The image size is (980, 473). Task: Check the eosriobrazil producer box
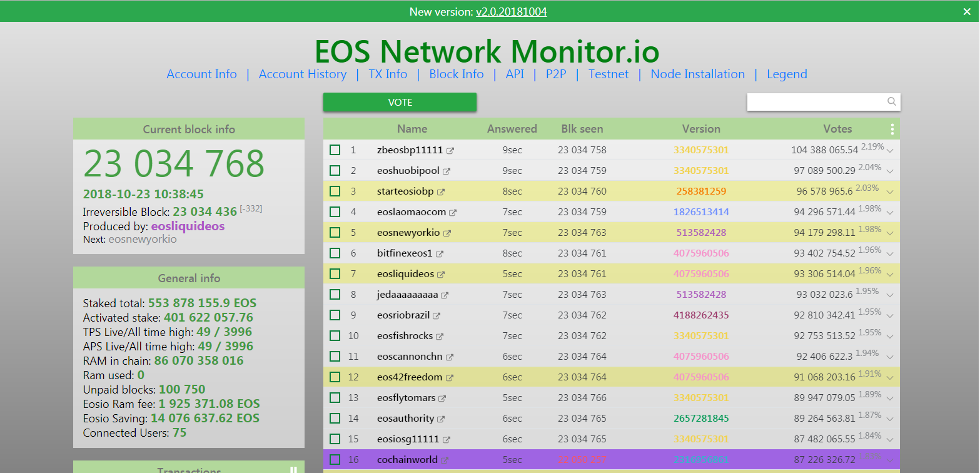(x=335, y=315)
